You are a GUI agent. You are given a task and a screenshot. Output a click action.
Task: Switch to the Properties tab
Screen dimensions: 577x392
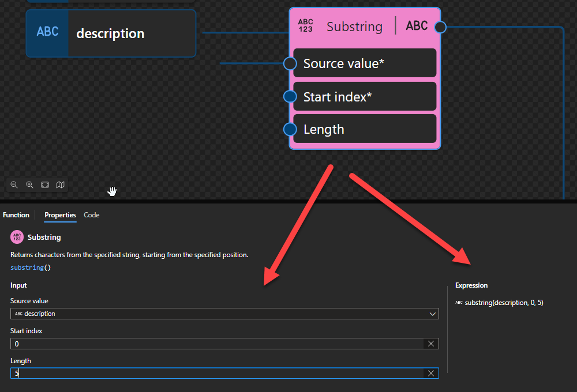pyautogui.click(x=60, y=215)
